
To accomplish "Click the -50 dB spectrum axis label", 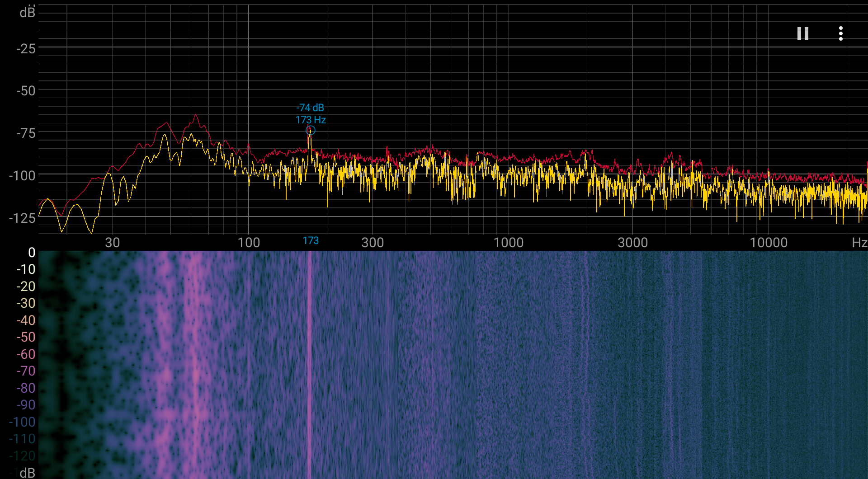I will (x=26, y=91).
